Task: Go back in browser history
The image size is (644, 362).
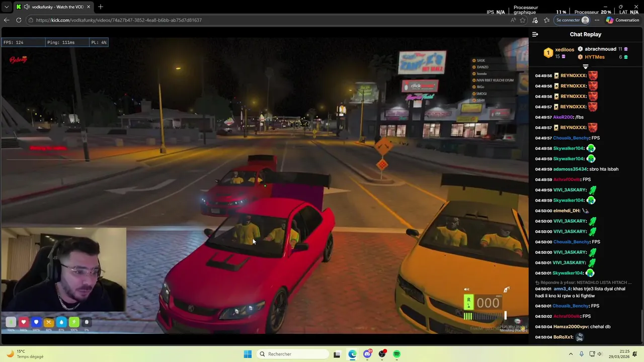Action: [x=7, y=20]
